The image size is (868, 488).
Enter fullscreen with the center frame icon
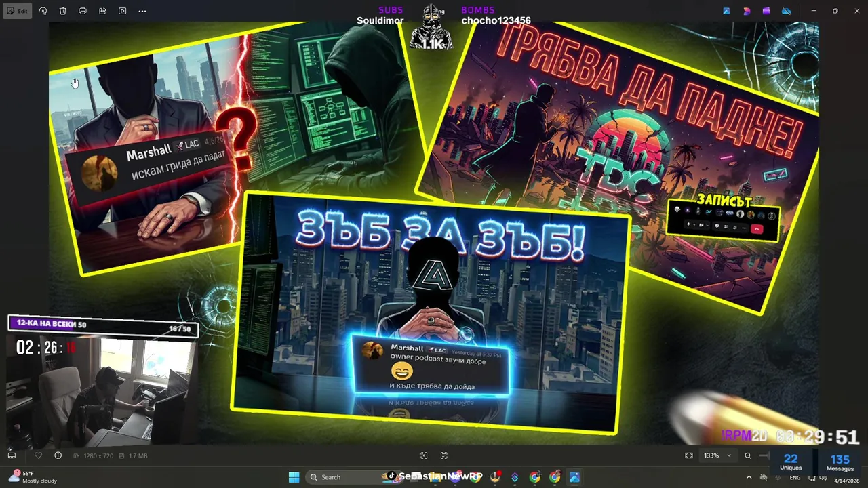pos(424,455)
